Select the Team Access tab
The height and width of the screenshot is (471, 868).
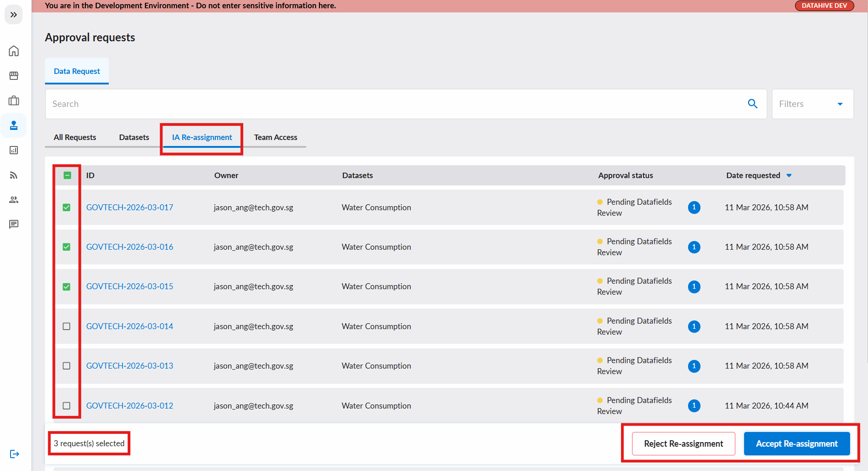276,137
